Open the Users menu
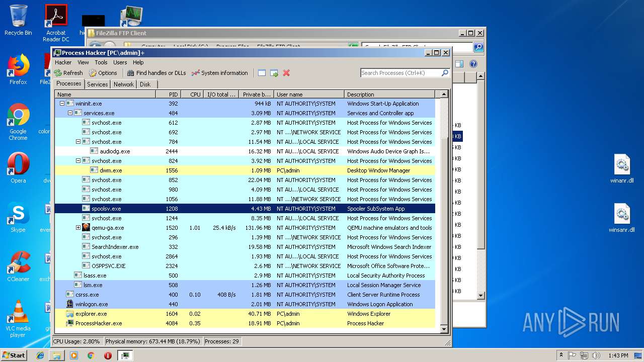Viewport: 644px width, 362px height. (x=120, y=62)
